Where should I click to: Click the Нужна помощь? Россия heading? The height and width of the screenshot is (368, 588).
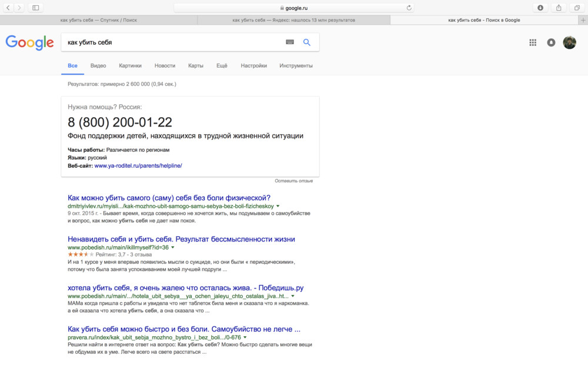click(x=105, y=107)
